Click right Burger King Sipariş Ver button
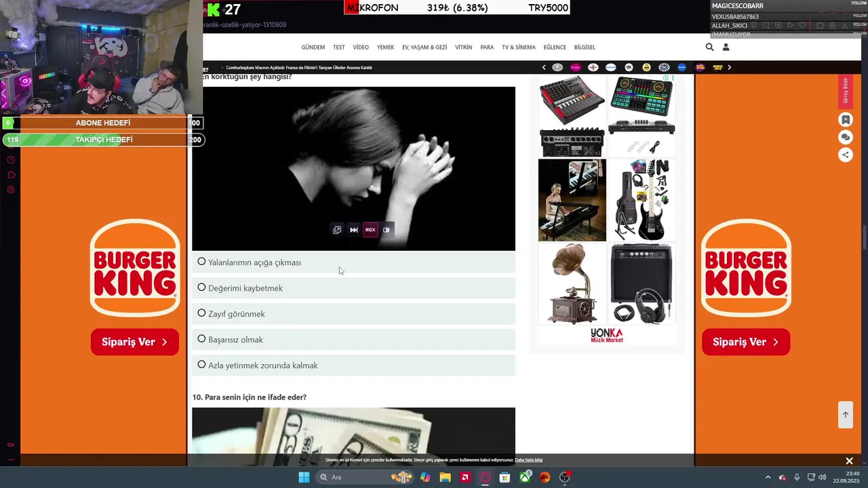Screen dimensions: 868x488 746,342
